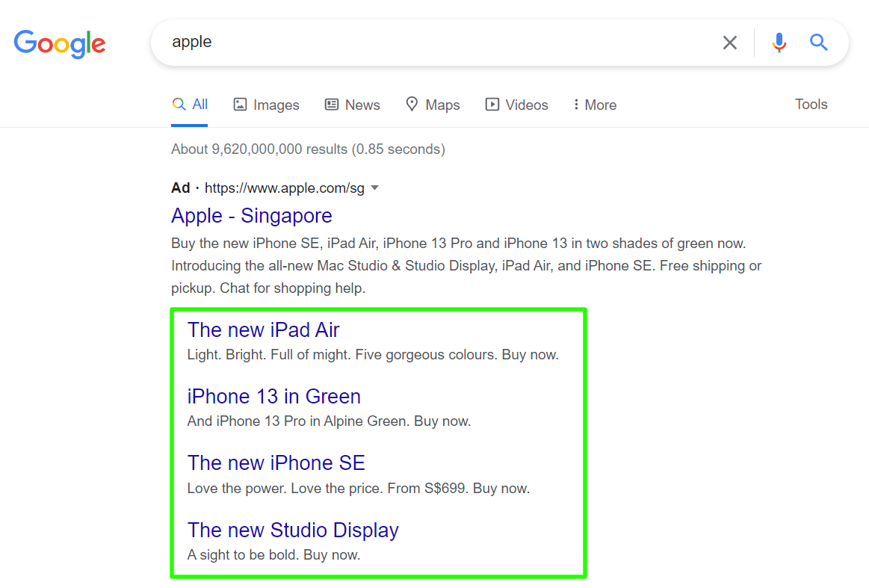
Task: Click the https://www.apple.com/sg ad URL
Action: tap(284, 188)
